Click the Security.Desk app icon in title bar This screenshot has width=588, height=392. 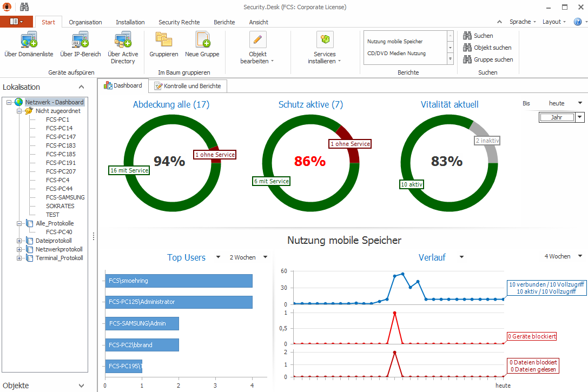[7, 6]
